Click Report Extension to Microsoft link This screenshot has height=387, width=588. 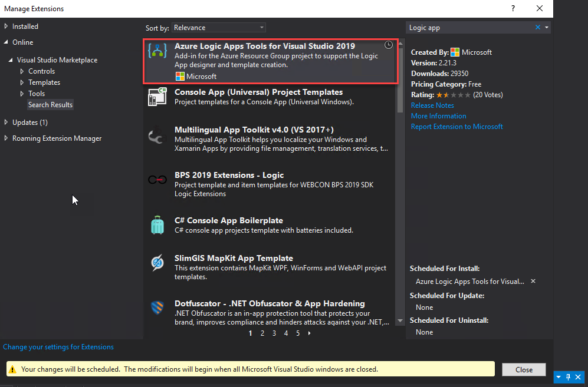[x=456, y=127]
